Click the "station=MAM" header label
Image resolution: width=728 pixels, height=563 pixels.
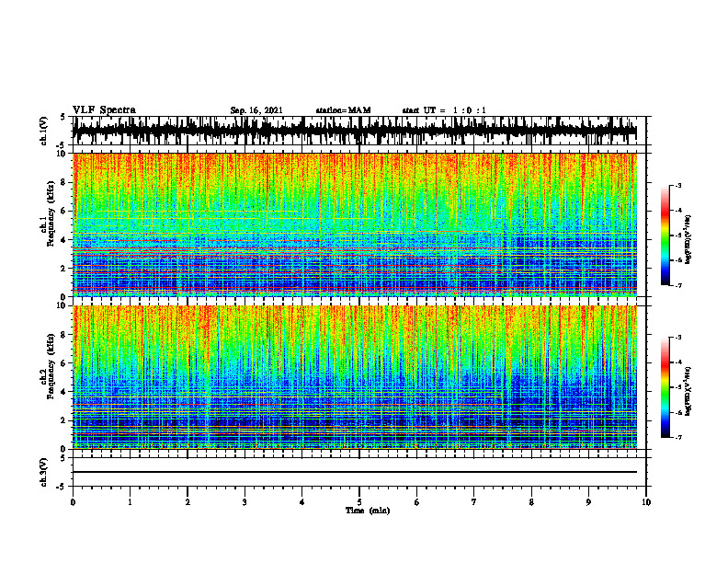tap(343, 110)
